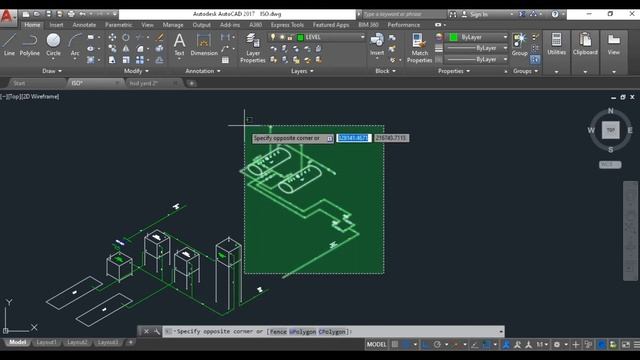Click the green LEVEL layer color square
640x360 pixels.
(300, 38)
